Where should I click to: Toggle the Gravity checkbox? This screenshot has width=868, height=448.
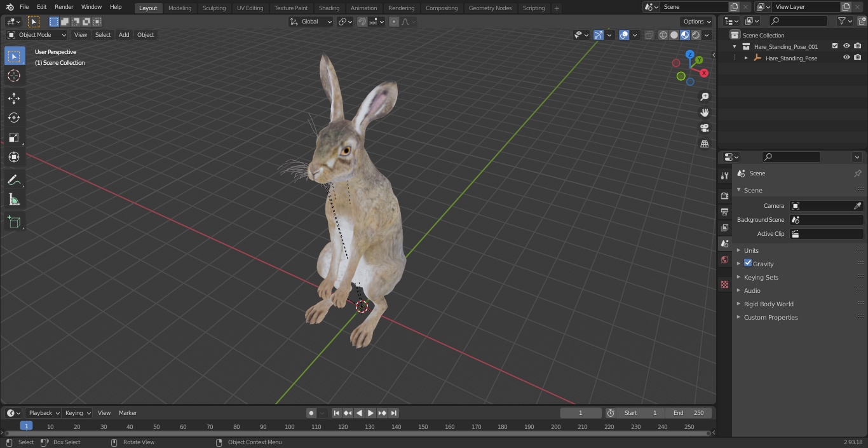748,263
